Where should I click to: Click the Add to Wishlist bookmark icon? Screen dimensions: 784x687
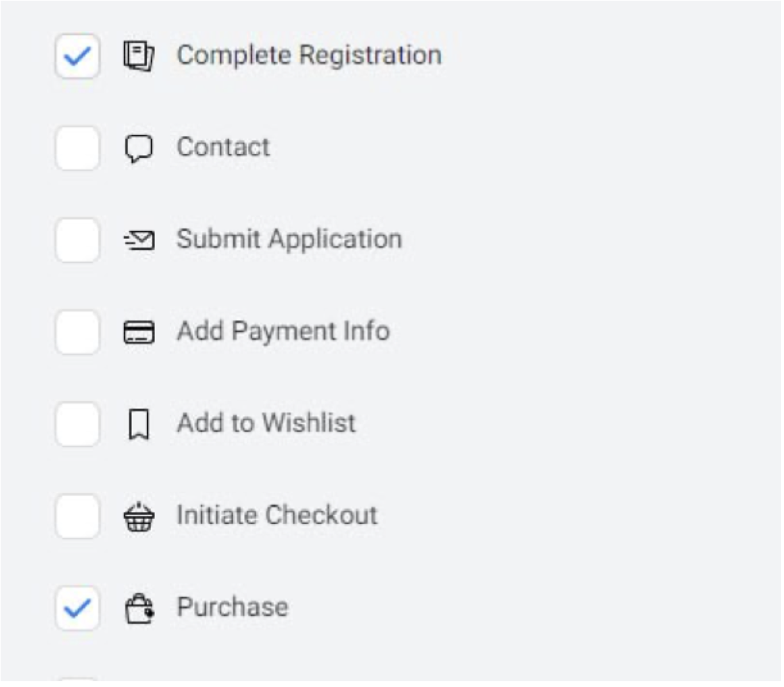tap(139, 424)
